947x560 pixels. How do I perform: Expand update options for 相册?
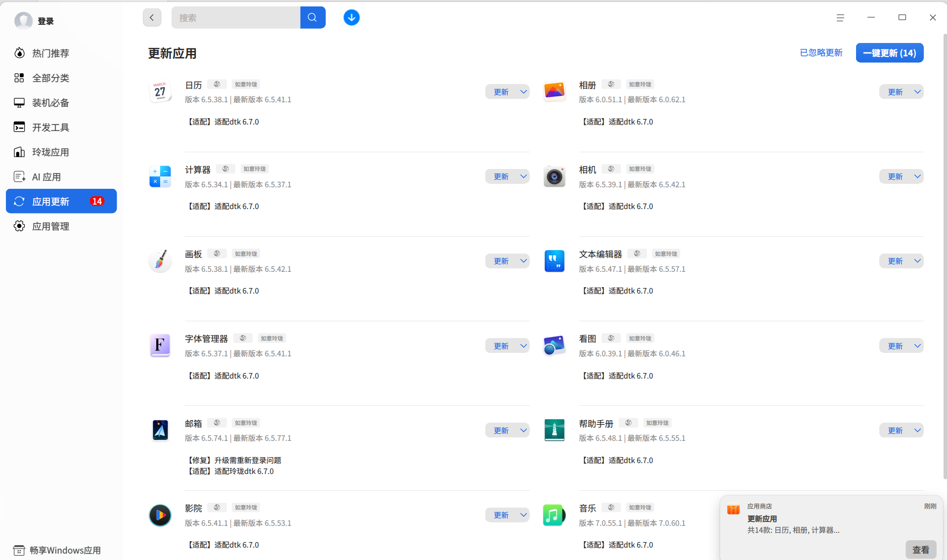[x=917, y=92]
